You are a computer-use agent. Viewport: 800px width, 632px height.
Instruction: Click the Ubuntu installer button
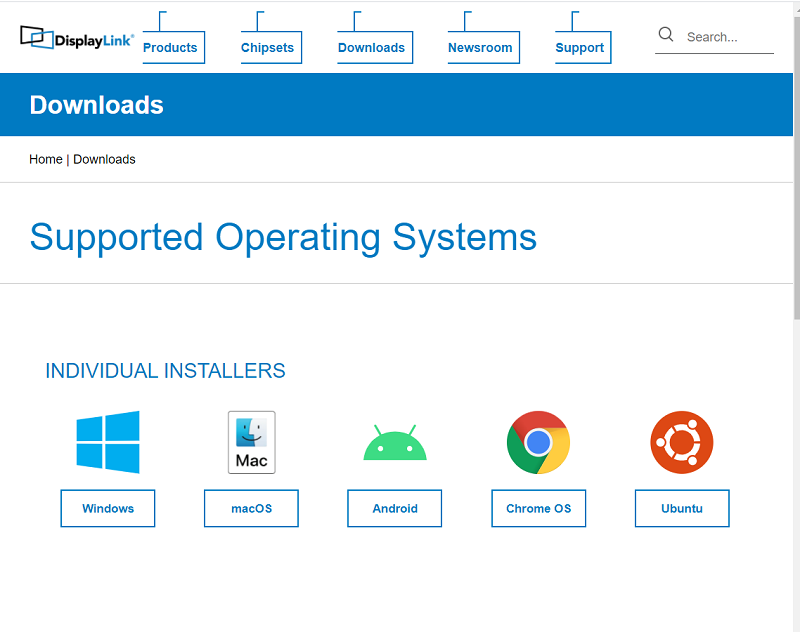(682, 509)
